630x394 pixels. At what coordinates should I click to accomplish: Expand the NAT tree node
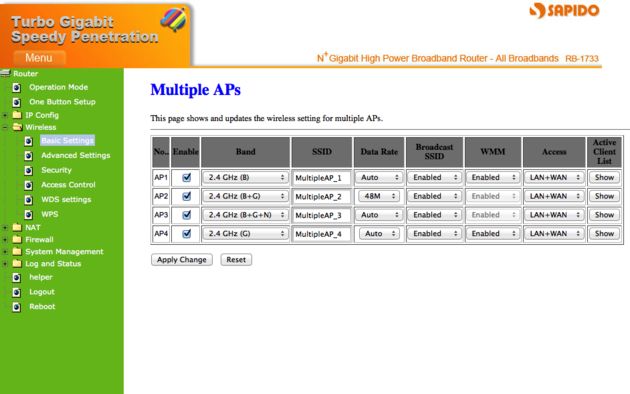click(5, 228)
